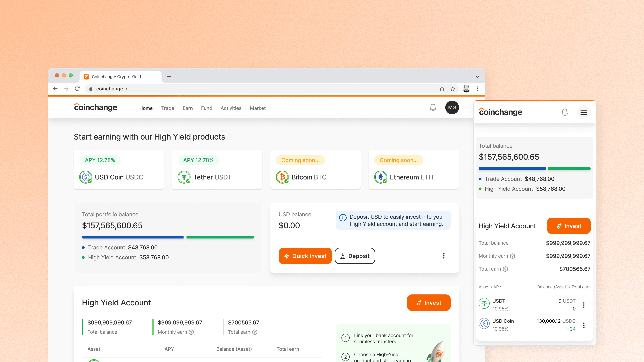Click the browser share icon
Viewport: 644px width, 362px height.
[442, 89]
